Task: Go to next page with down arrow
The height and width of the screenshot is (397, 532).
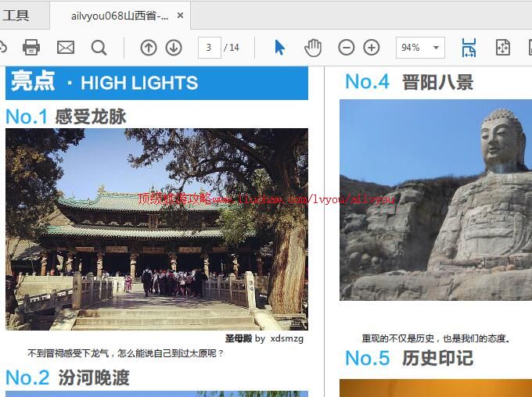Action: 174,48
